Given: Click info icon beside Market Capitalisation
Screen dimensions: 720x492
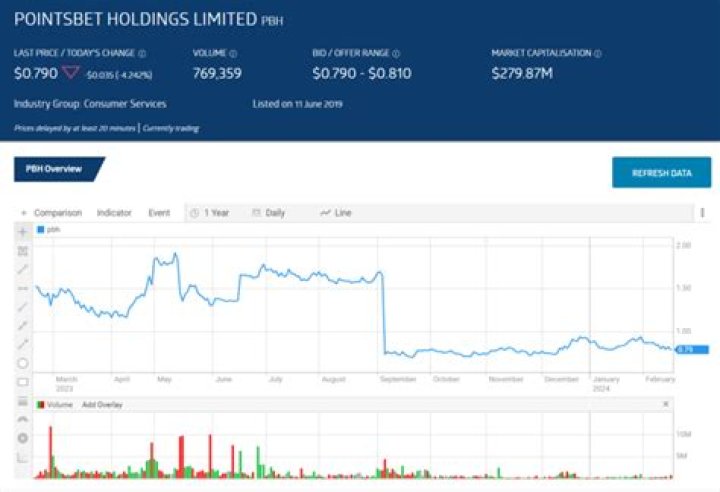Looking at the screenshot, I should pos(597,54).
